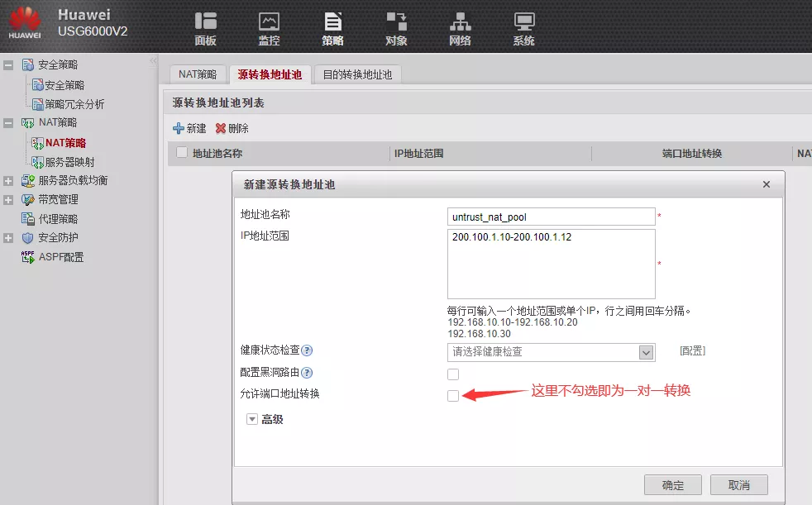Click the 地址池名称 input field
Viewport: 812px width, 505px height.
click(x=551, y=217)
